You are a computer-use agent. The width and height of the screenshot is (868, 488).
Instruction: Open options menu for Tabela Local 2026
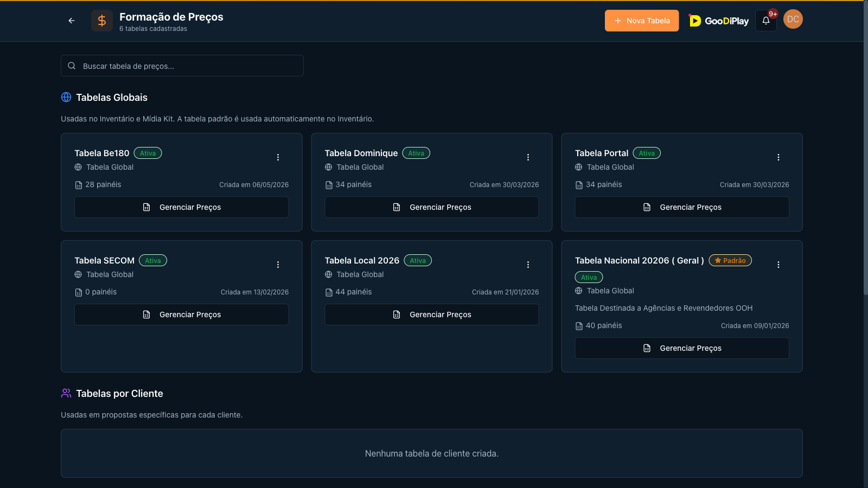pyautogui.click(x=528, y=265)
